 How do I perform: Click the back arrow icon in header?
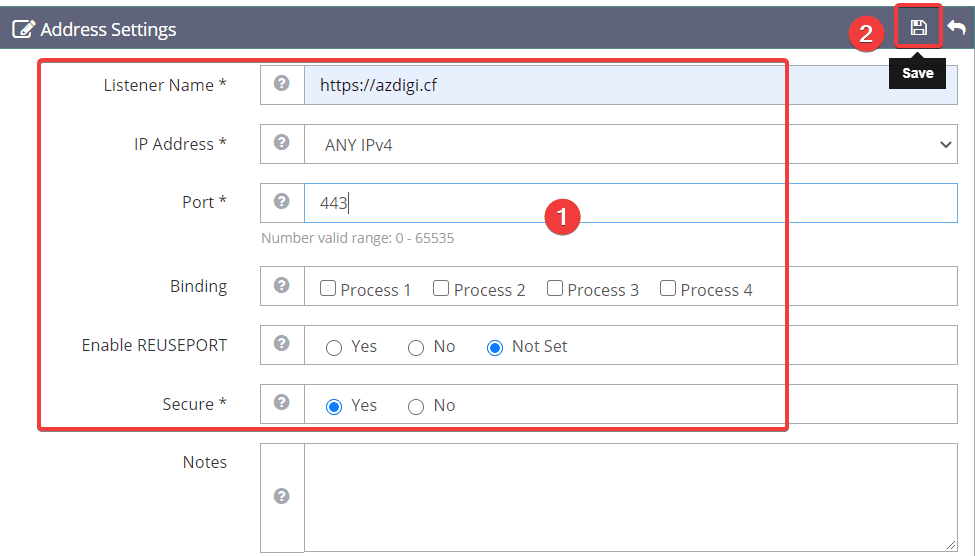pos(957,27)
